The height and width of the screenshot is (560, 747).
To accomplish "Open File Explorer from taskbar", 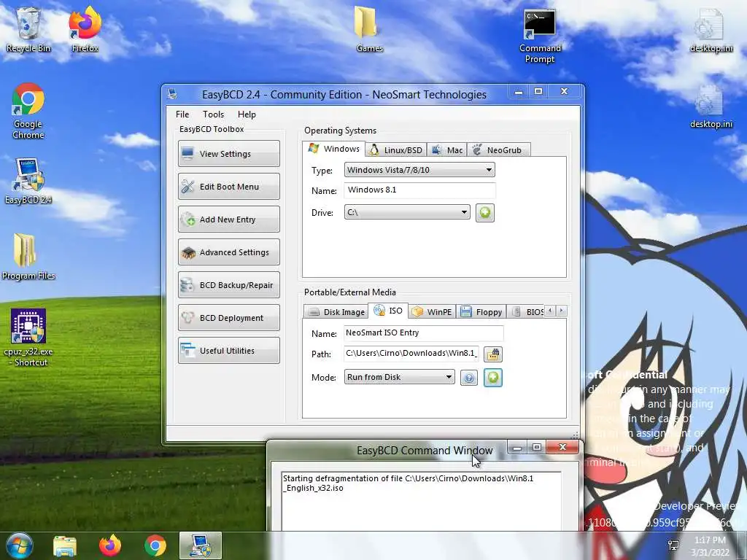I will click(x=65, y=546).
